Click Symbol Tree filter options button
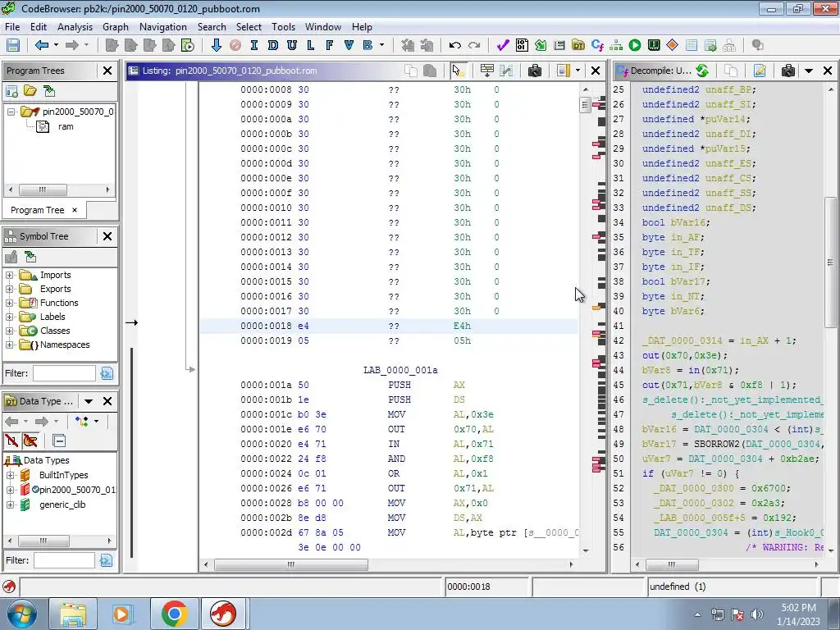 point(107,373)
